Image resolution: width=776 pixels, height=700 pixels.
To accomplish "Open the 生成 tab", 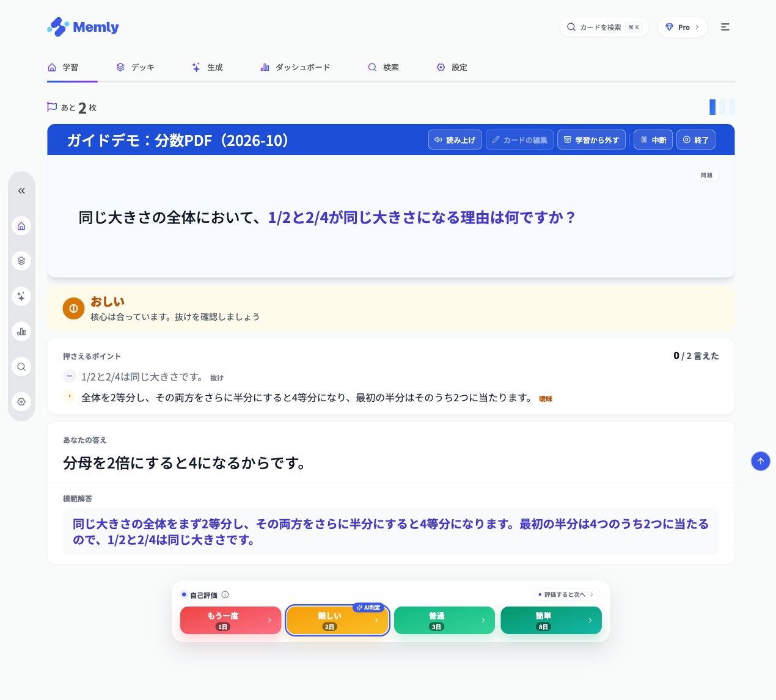I will [208, 67].
